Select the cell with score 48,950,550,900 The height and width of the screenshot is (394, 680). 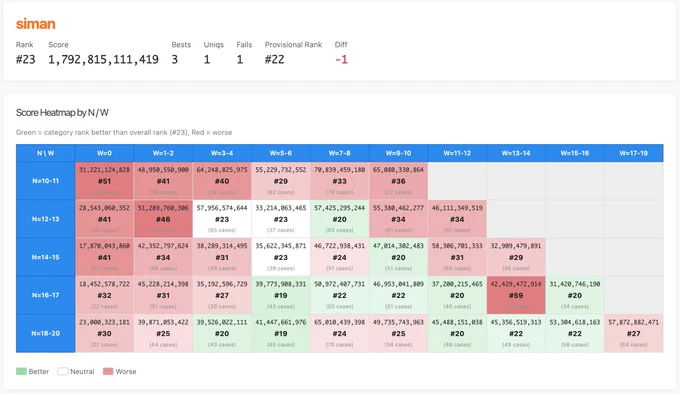(163, 181)
